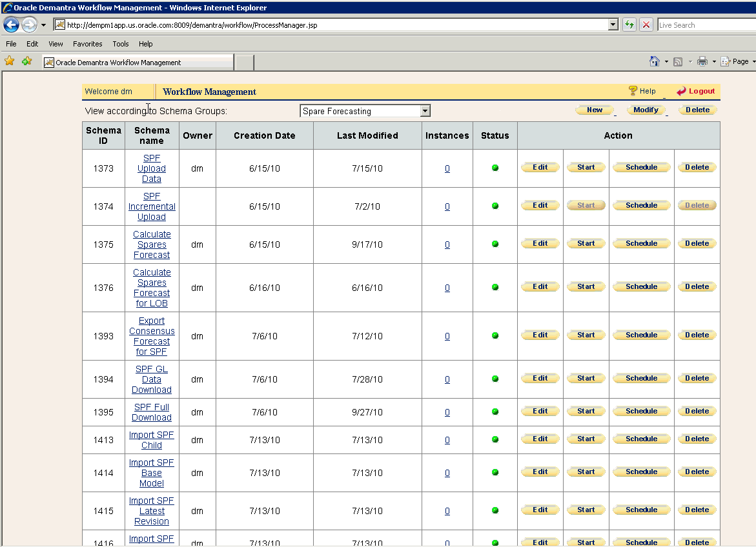Select the Oracle Demantra Workflow Management tab
Screen dimensions: 756x547
tap(138, 62)
